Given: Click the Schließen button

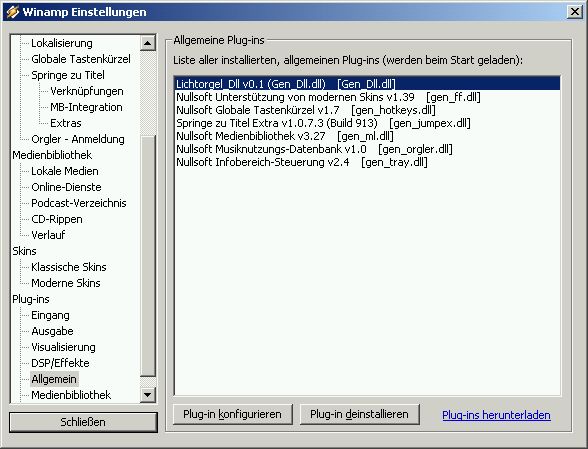Looking at the screenshot, I should click(83, 422).
